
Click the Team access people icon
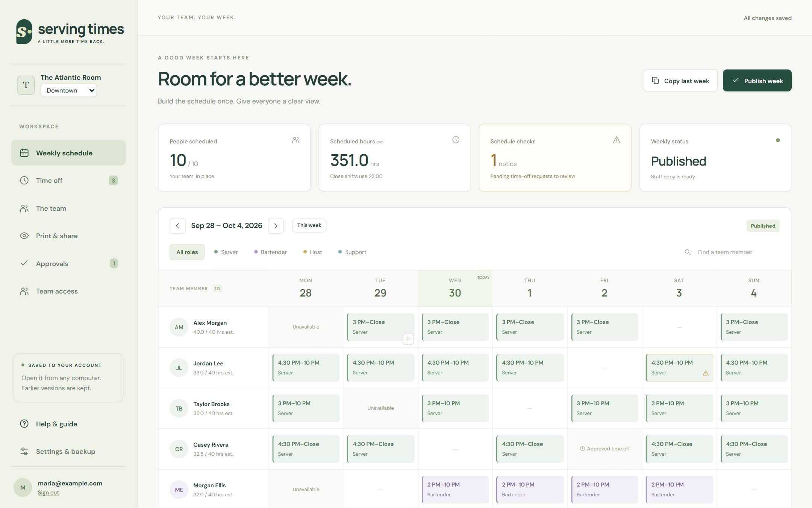click(x=24, y=291)
